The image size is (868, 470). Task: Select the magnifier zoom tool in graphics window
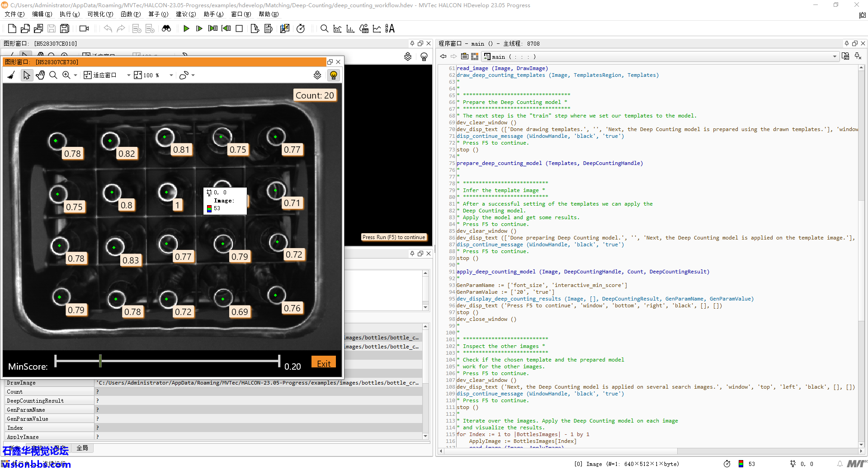pos(53,75)
